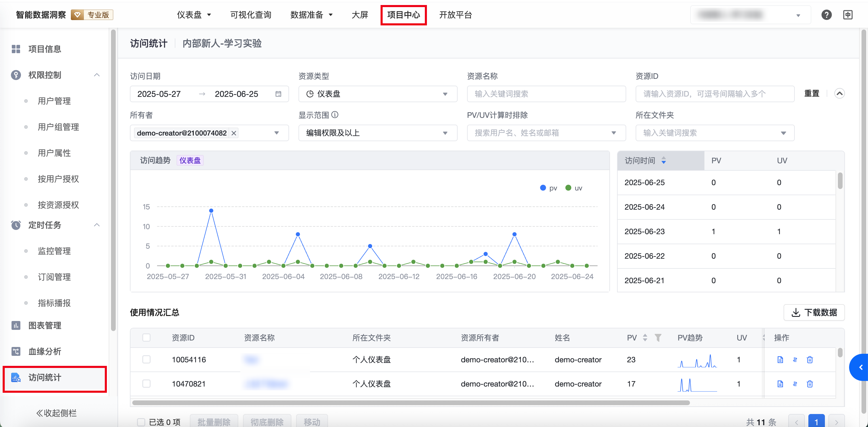
Task: View details document icon for 10470821
Action: [780, 384]
